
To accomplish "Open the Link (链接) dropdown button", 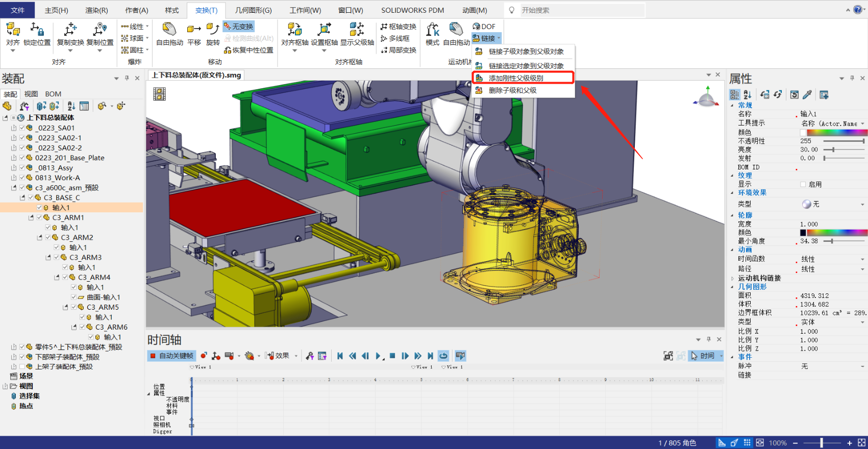I will (x=487, y=38).
